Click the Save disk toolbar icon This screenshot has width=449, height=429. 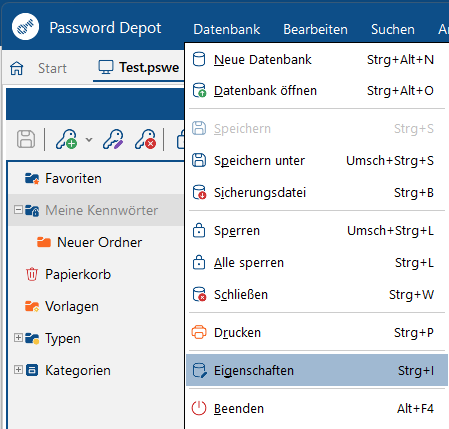[x=26, y=139]
